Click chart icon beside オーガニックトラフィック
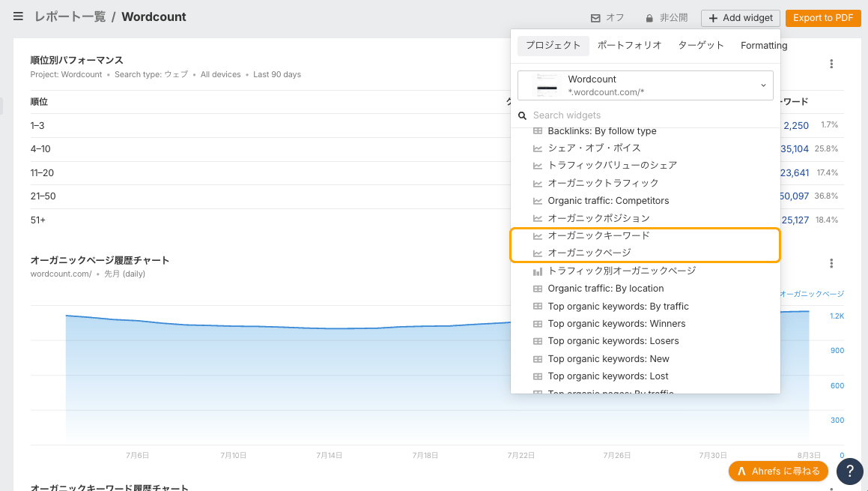This screenshot has height=491, width=868. (x=537, y=184)
